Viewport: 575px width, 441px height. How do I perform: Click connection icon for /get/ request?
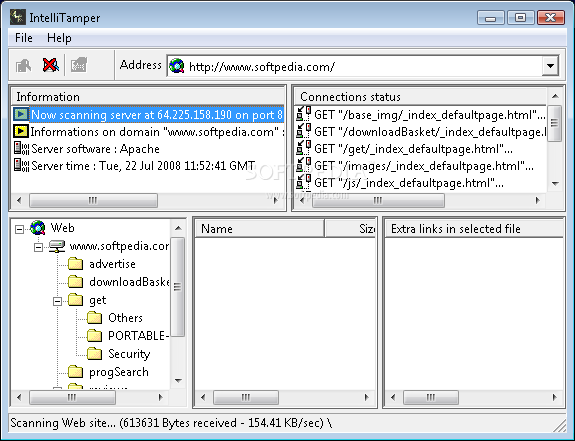click(304, 148)
